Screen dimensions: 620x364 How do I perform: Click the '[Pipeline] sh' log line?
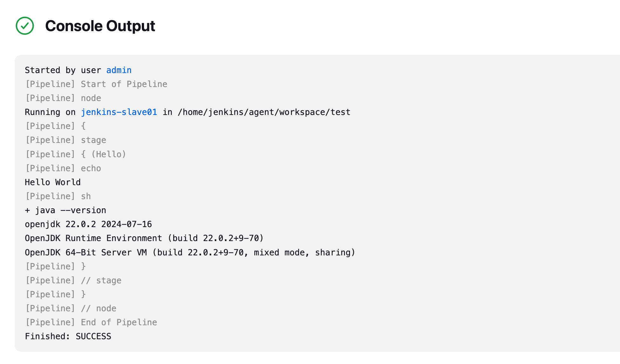pos(58,196)
